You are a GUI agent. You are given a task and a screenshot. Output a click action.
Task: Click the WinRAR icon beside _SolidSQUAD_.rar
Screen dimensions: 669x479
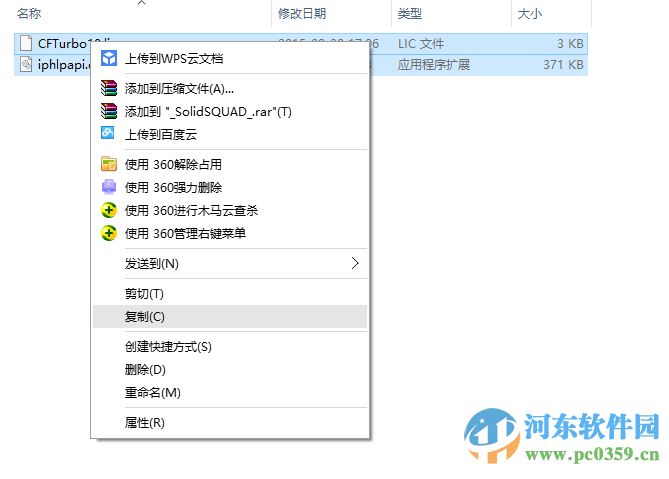click(109, 111)
